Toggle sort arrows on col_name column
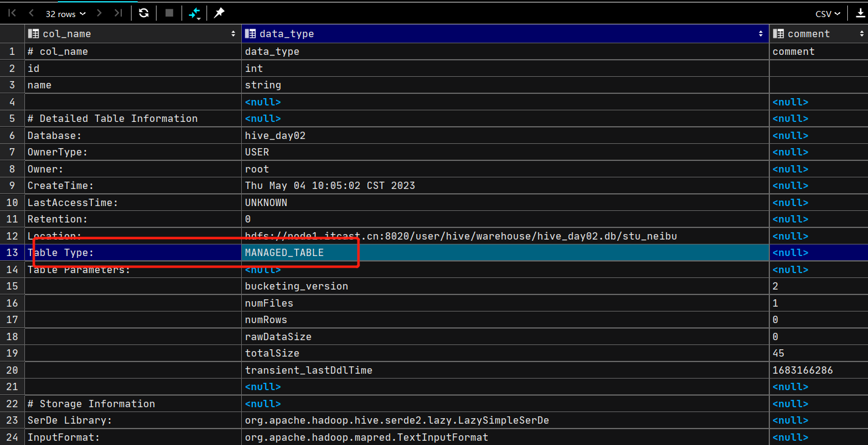Image resolution: width=868 pixels, height=445 pixels. (x=233, y=34)
